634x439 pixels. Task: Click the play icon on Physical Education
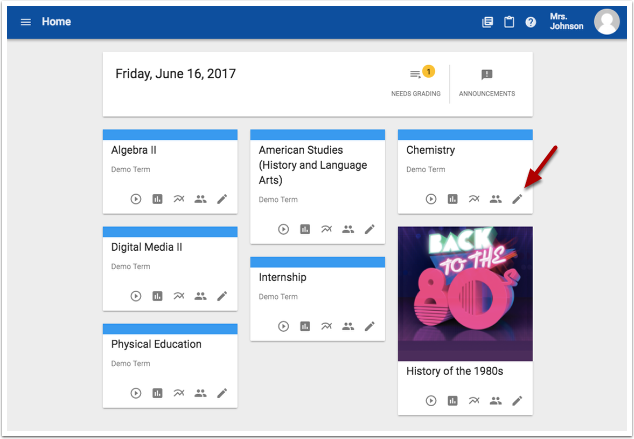(136, 393)
